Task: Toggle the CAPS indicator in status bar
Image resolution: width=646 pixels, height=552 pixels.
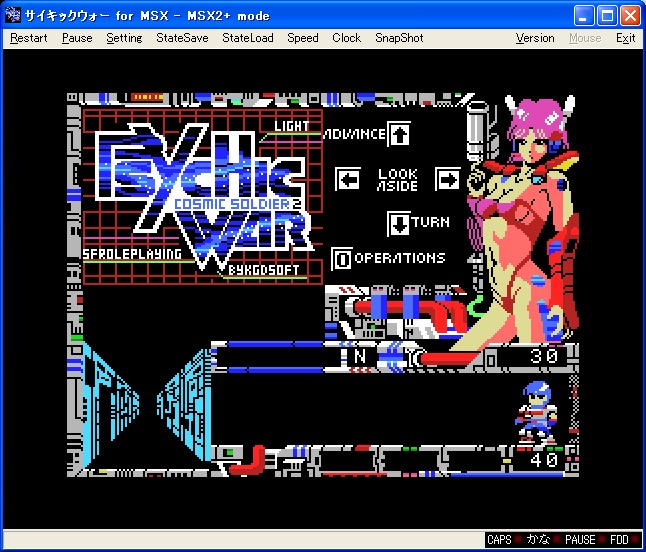Action: click(499, 540)
